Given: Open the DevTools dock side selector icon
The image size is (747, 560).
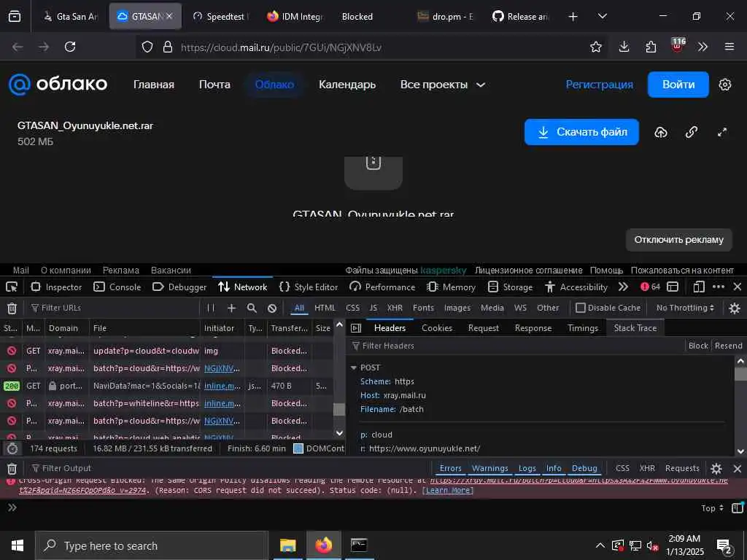Looking at the screenshot, I should 672,287.
